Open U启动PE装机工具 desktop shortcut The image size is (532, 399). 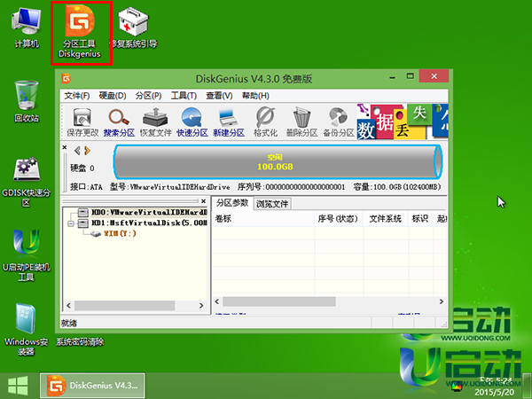pyautogui.click(x=27, y=255)
